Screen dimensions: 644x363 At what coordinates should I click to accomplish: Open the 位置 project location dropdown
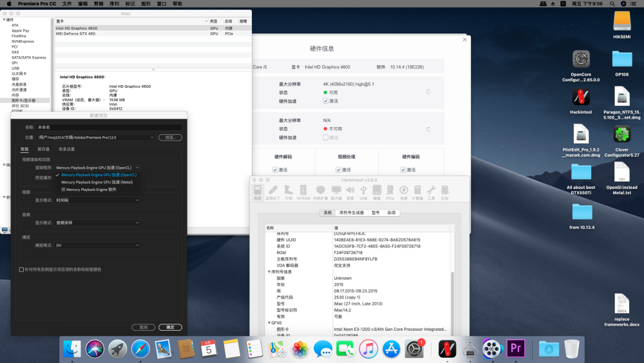96,137
